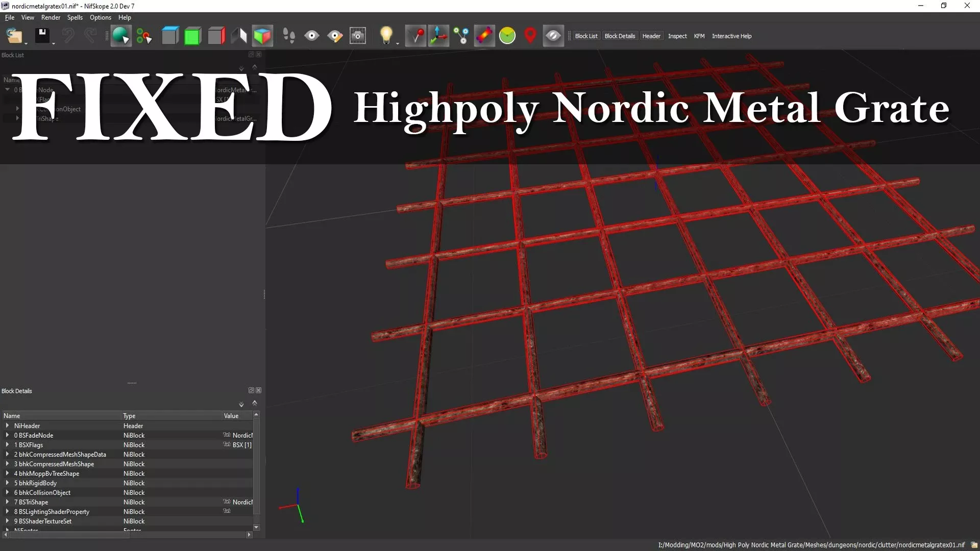Click the Undo arrow icon

pos(68,36)
